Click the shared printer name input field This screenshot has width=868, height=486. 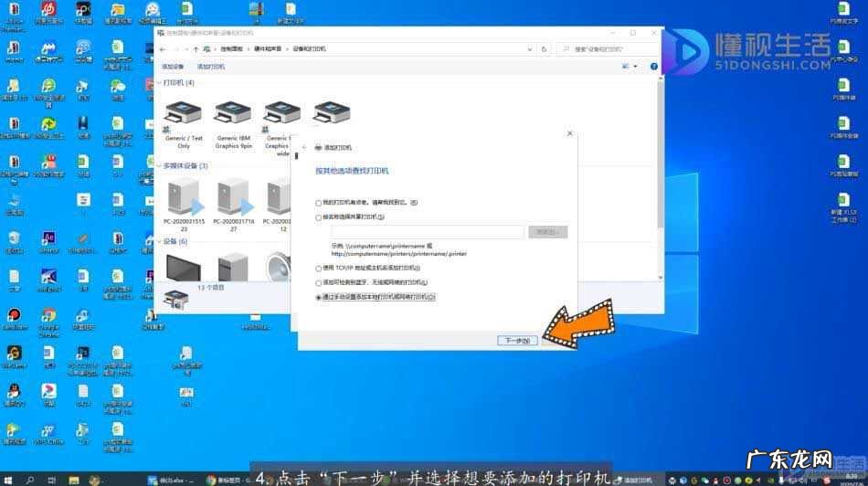[428, 232]
